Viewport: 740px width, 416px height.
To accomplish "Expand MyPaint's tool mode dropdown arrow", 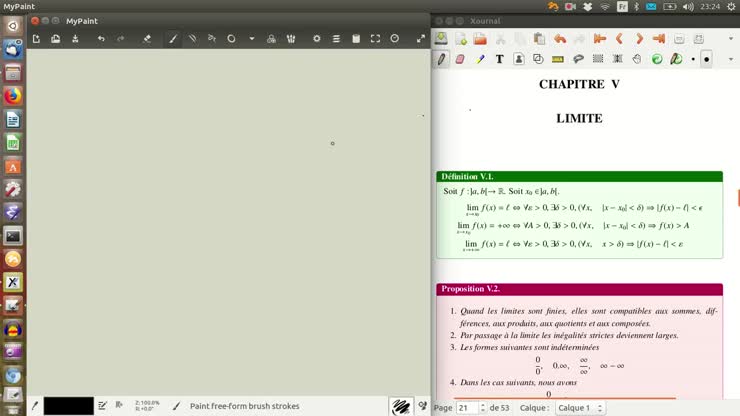I will [251, 39].
